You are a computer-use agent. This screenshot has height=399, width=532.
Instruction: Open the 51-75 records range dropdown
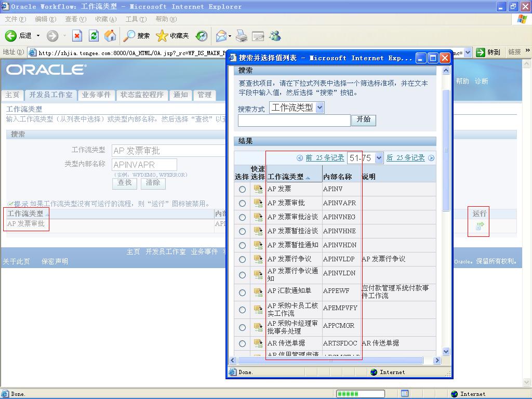point(365,158)
